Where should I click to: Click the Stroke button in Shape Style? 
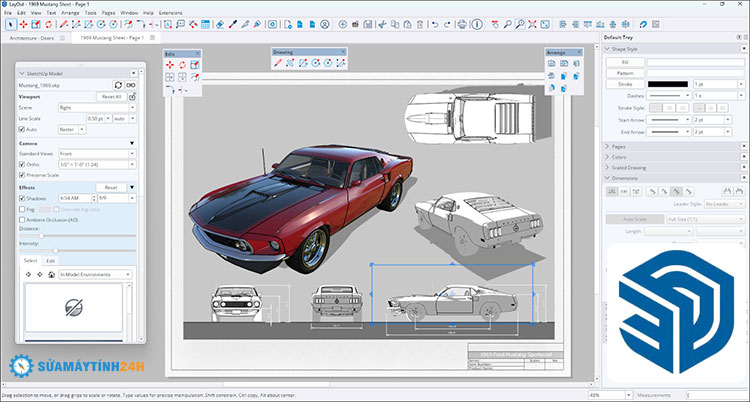[x=625, y=84]
